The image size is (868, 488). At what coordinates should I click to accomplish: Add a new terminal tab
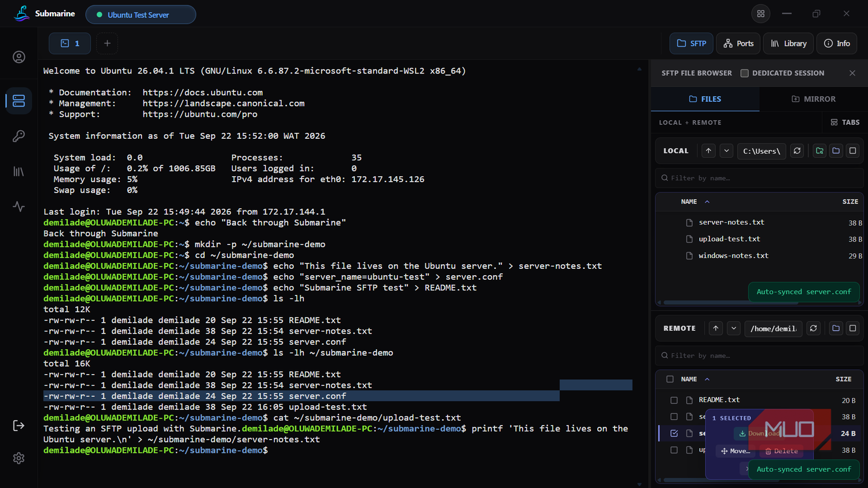point(107,43)
